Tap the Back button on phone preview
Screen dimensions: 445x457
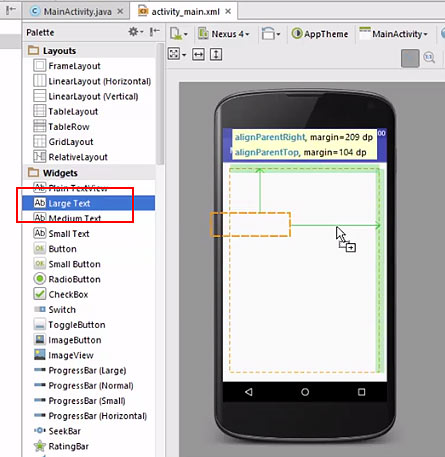(x=249, y=392)
